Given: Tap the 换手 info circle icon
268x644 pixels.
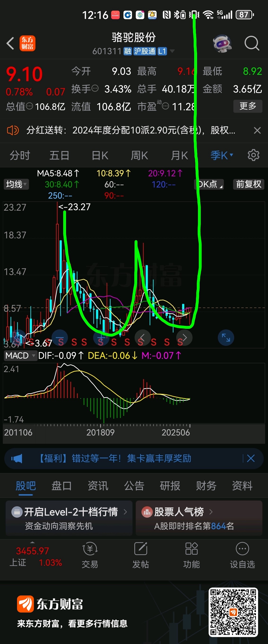Looking at the screenshot, I should pyautogui.click(x=95, y=88).
